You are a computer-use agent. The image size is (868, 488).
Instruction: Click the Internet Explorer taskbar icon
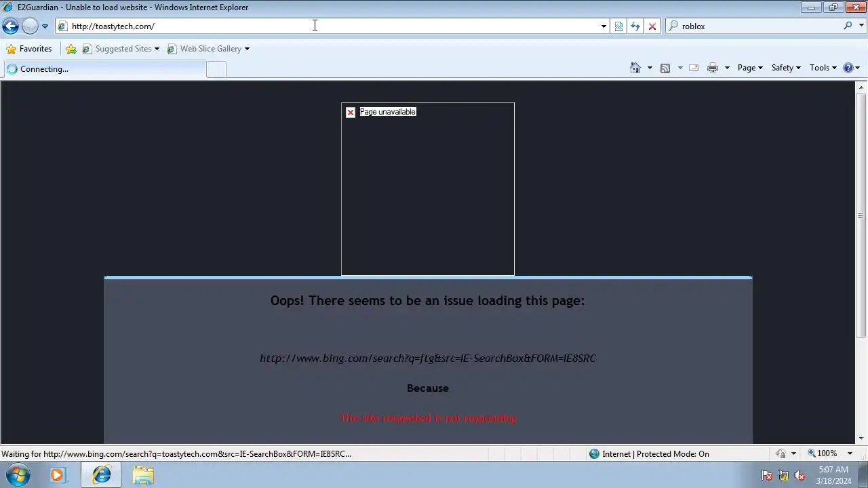point(102,475)
